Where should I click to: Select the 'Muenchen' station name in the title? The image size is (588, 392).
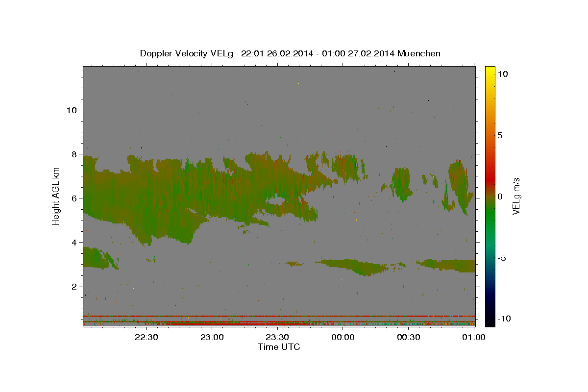[419, 53]
